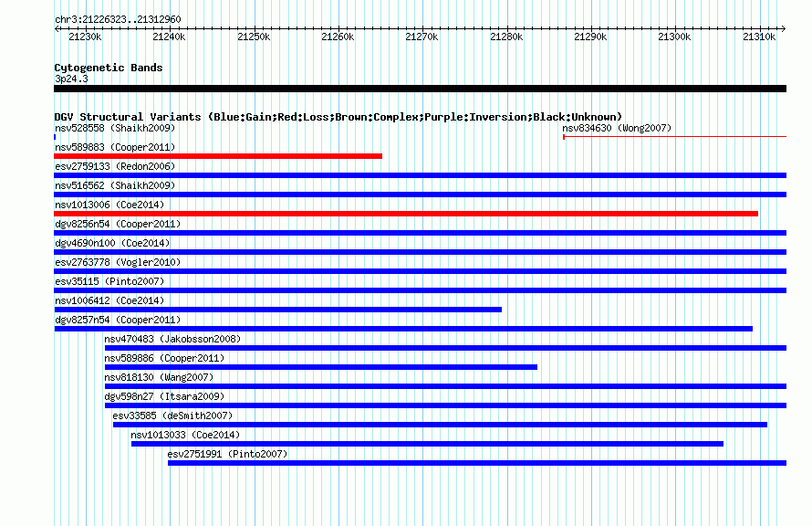Click the Cytogenetic Bands track title
Screen dimensions: 812x526
(109, 68)
